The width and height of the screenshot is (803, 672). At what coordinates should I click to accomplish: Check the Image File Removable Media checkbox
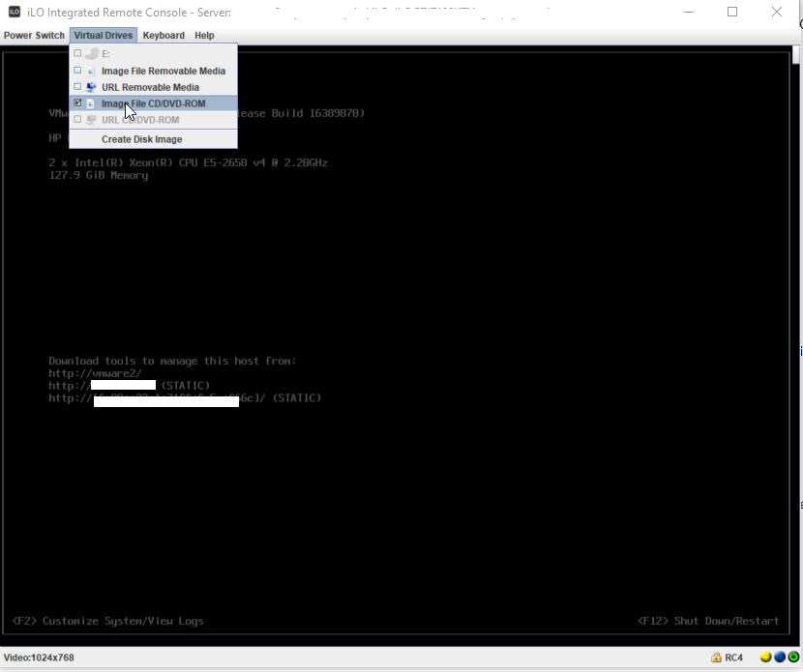click(77, 71)
